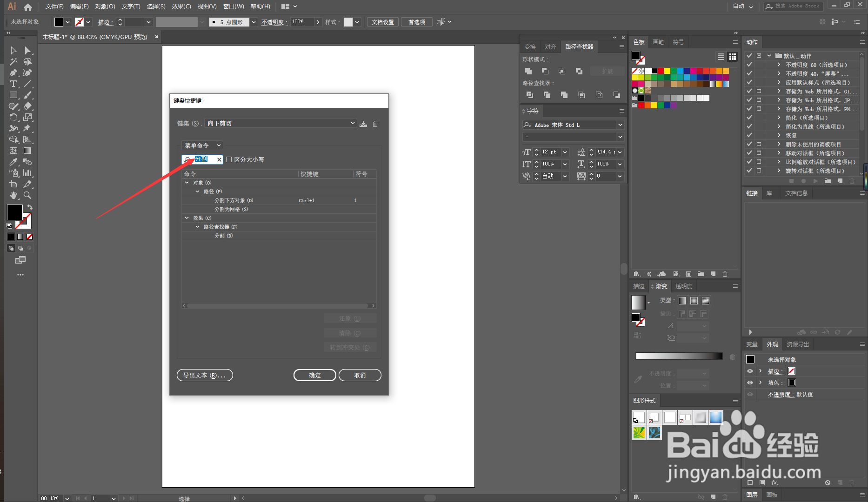Screen dimensions: 868x502
Task: Select the Direct Selection tool
Action: (27, 50)
